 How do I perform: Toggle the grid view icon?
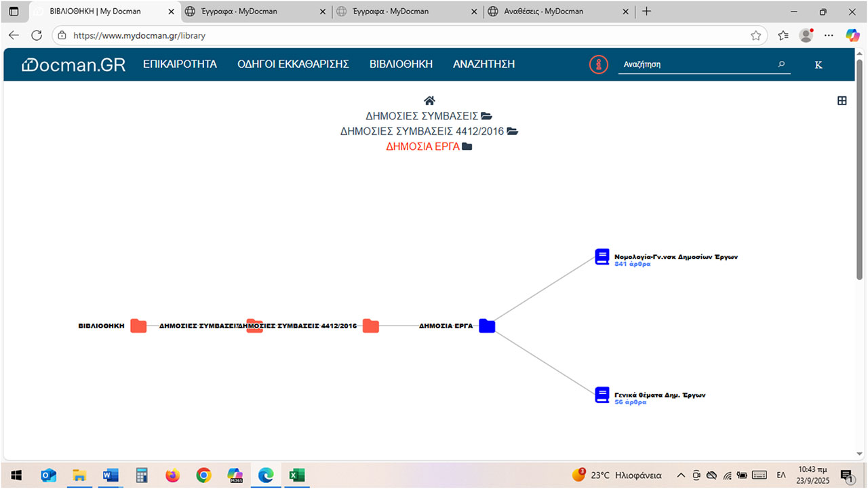tap(842, 101)
